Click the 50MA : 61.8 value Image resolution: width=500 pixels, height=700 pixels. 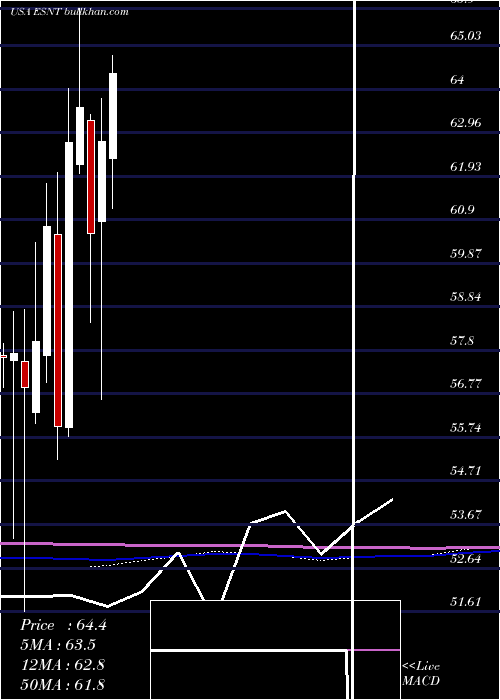pyautogui.click(x=63, y=684)
